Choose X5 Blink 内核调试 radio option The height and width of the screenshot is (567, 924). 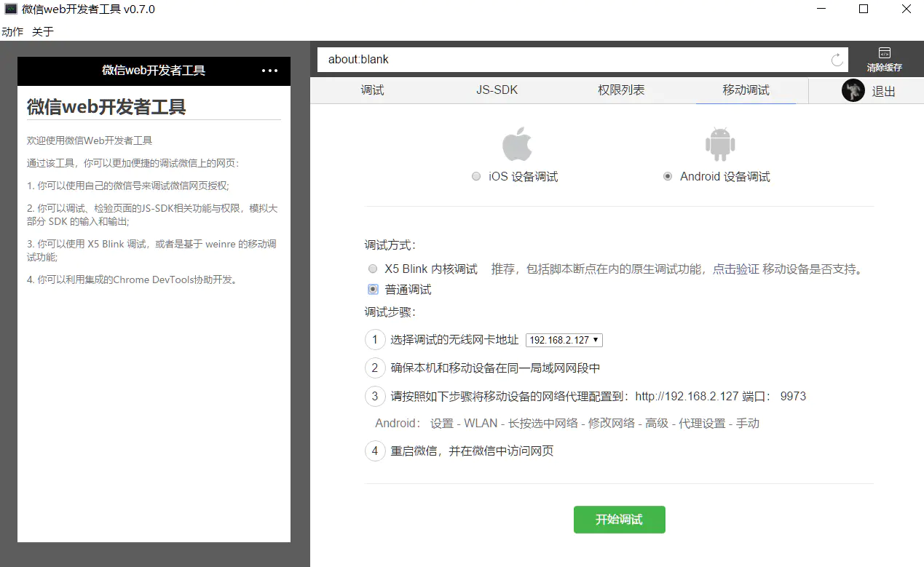pyautogui.click(x=373, y=269)
